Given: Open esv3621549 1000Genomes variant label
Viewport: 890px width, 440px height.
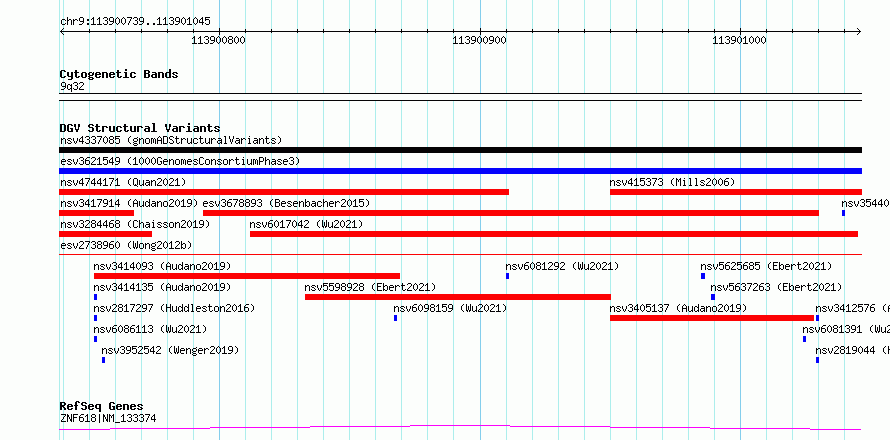Looking at the screenshot, I should click(x=180, y=161).
